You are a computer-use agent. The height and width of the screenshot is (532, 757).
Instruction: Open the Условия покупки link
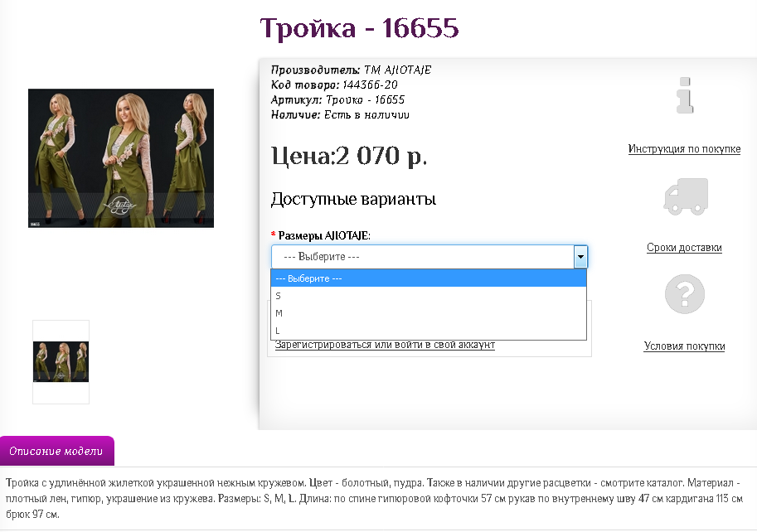click(684, 346)
